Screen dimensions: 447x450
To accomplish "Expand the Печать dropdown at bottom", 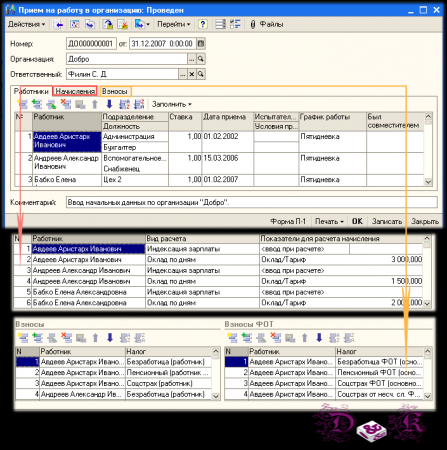I will [329, 221].
